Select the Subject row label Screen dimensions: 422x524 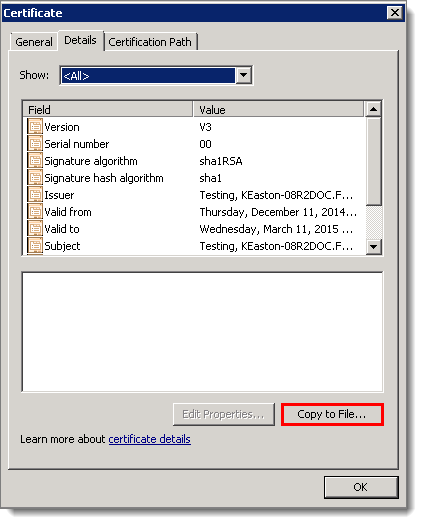pyautogui.click(x=62, y=246)
